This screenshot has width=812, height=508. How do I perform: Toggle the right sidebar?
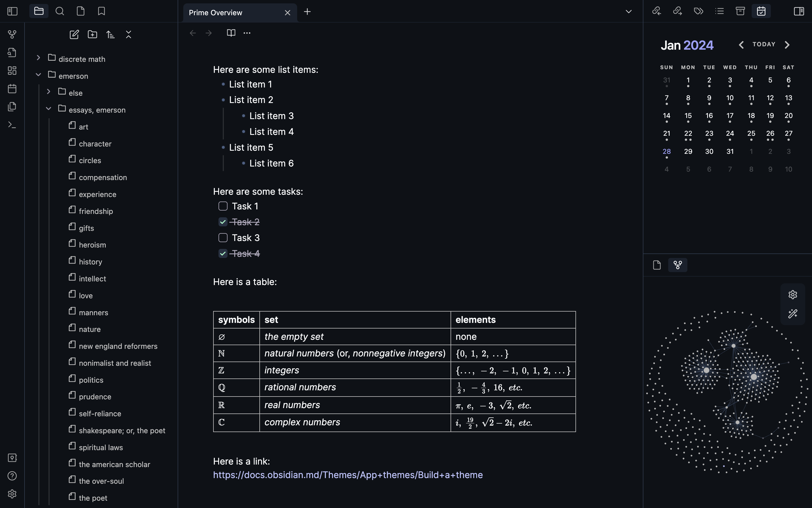coord(799,11)
